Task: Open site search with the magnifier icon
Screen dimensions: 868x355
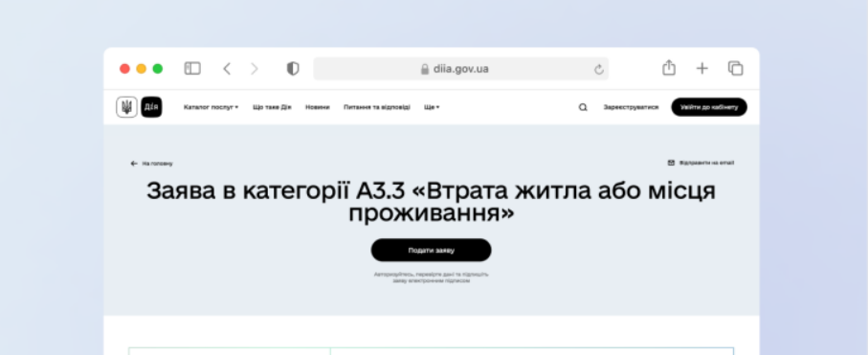Action: coord(583,107)
